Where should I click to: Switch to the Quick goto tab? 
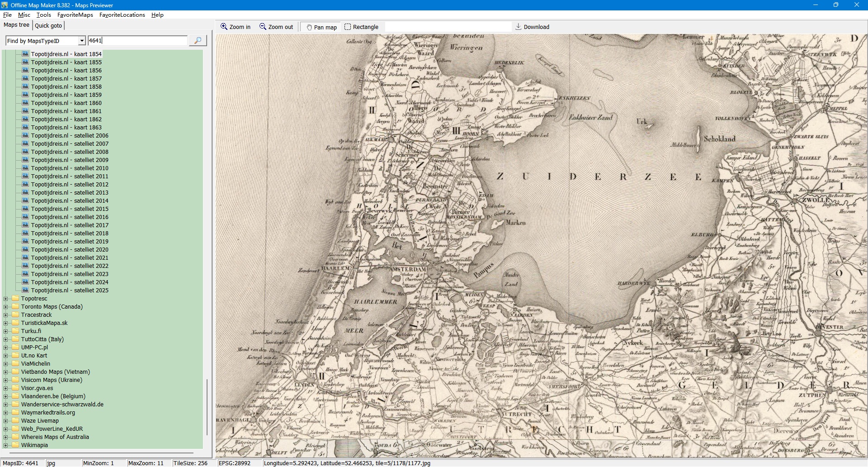click(48, 25)
